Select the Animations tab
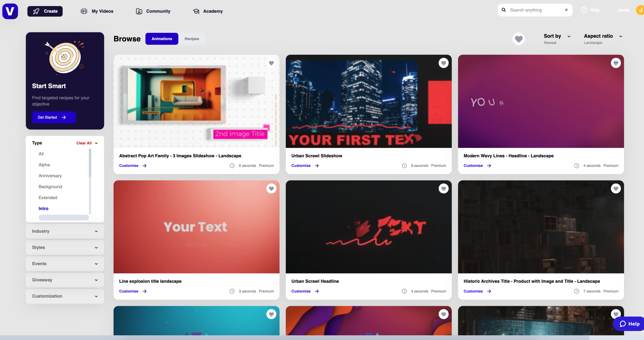Screen dimensions: 644x340 [162, 39]
